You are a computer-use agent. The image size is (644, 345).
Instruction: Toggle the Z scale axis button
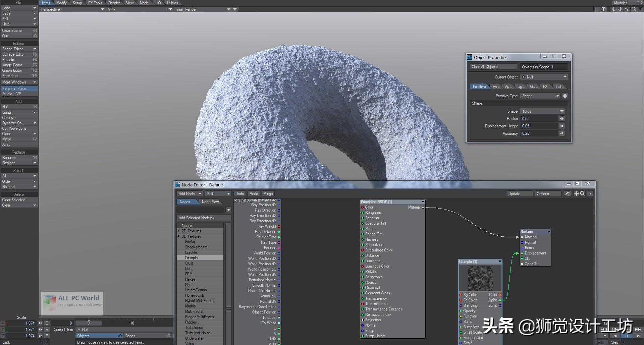3,336
